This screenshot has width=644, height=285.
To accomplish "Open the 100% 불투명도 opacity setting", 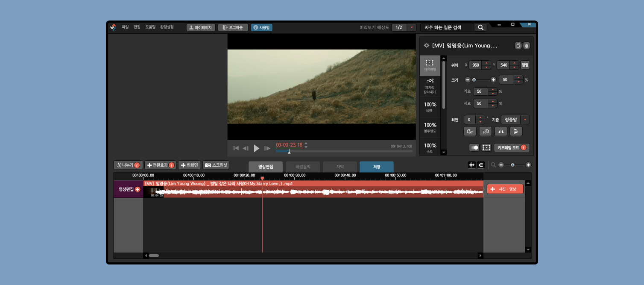I will (430, 127).
